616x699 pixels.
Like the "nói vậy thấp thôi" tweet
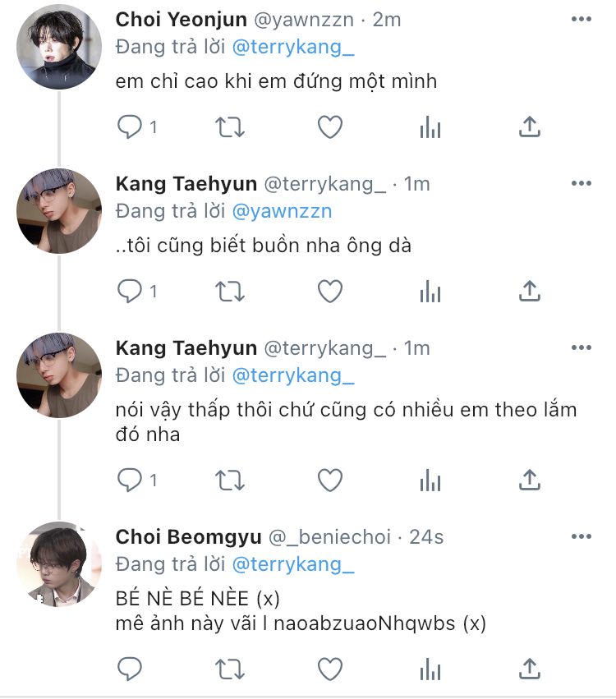pyautogui.click(x=330, y=480)
